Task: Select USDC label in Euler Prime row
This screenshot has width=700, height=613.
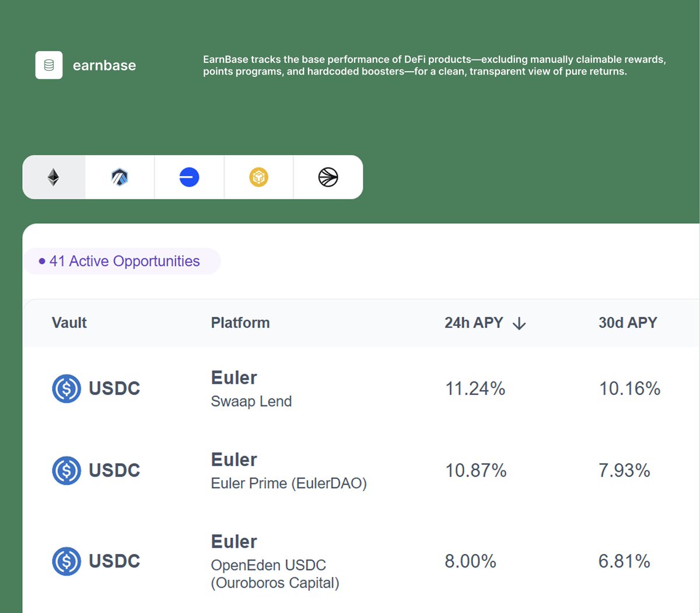Action: pyautogui.click(x=114, y=471)
